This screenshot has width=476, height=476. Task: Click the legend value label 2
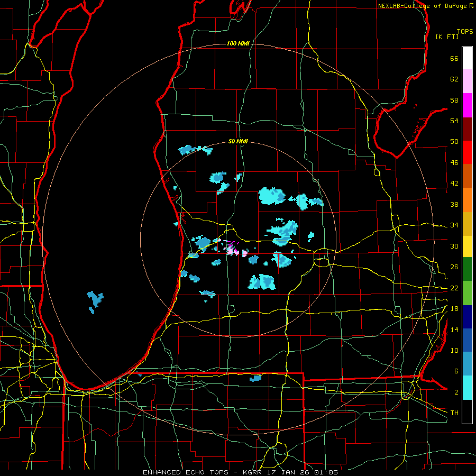(456, 392)
